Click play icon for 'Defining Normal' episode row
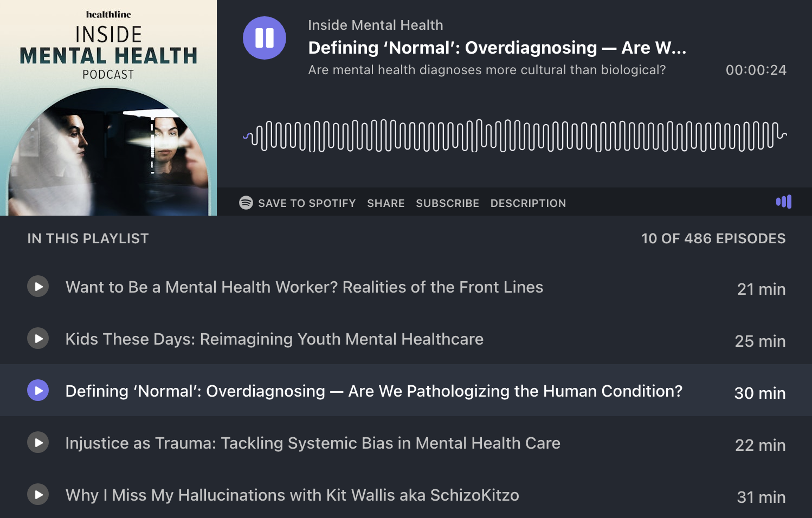 tap(38, 391)
